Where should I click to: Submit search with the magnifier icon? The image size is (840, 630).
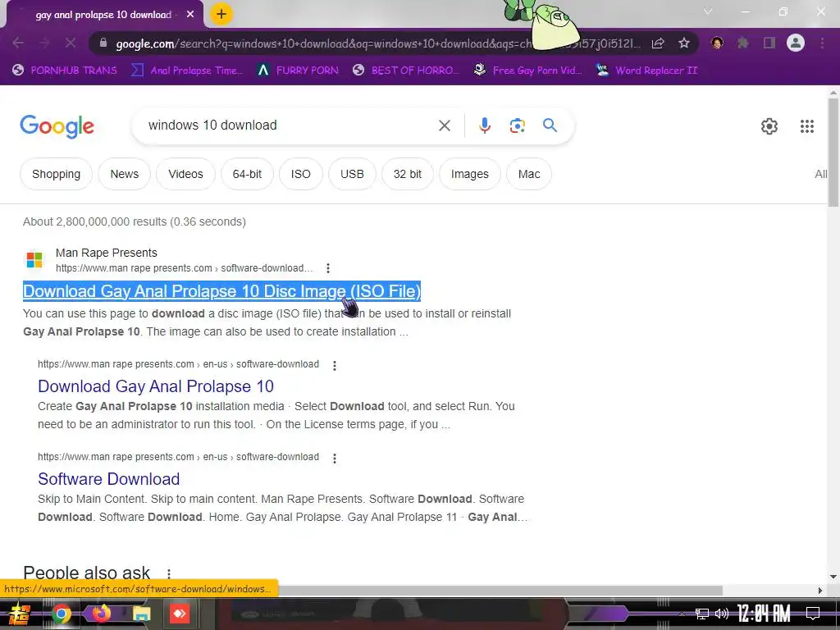pyautogui.click(x=550, y=126)
